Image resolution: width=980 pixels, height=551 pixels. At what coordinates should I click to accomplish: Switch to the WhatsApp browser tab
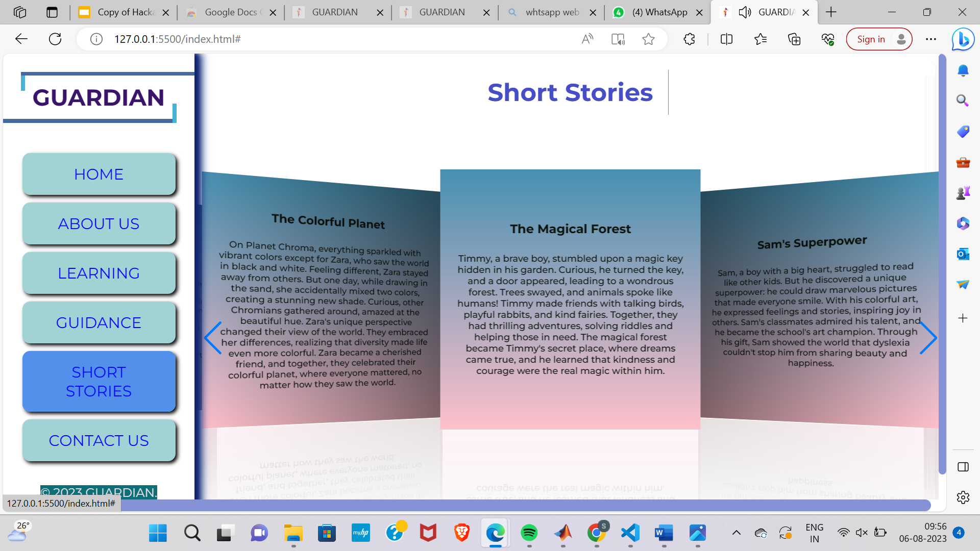point(658,12)
